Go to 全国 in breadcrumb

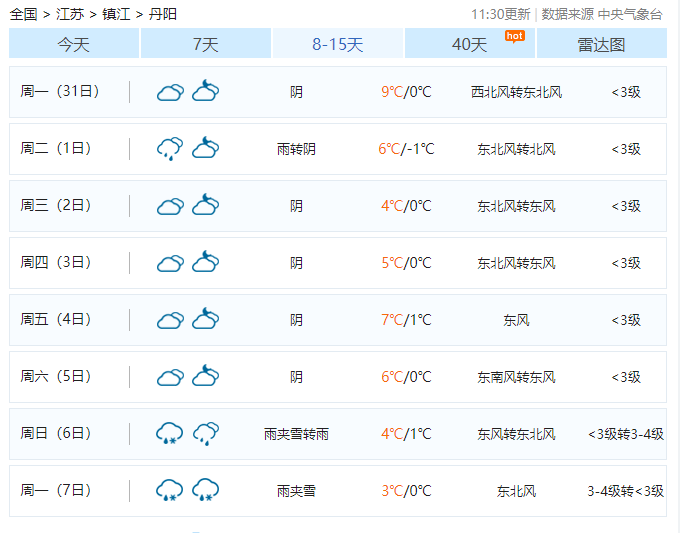[23, 14]
